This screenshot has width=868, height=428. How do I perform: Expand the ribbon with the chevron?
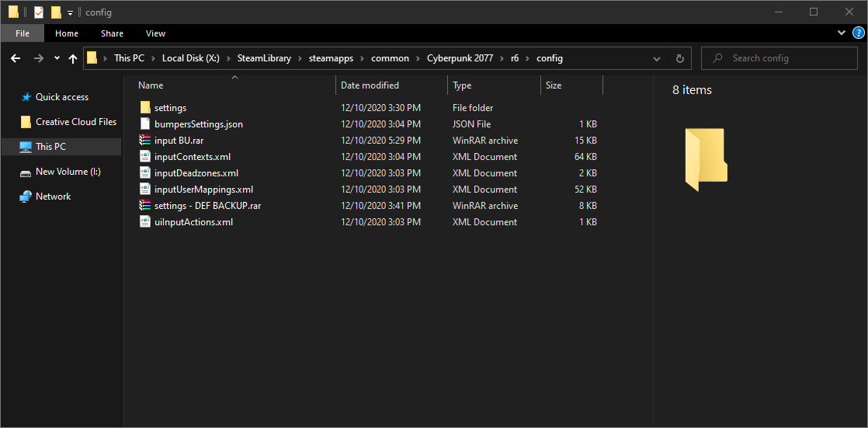pyautogui.click(x=842, y=33)
